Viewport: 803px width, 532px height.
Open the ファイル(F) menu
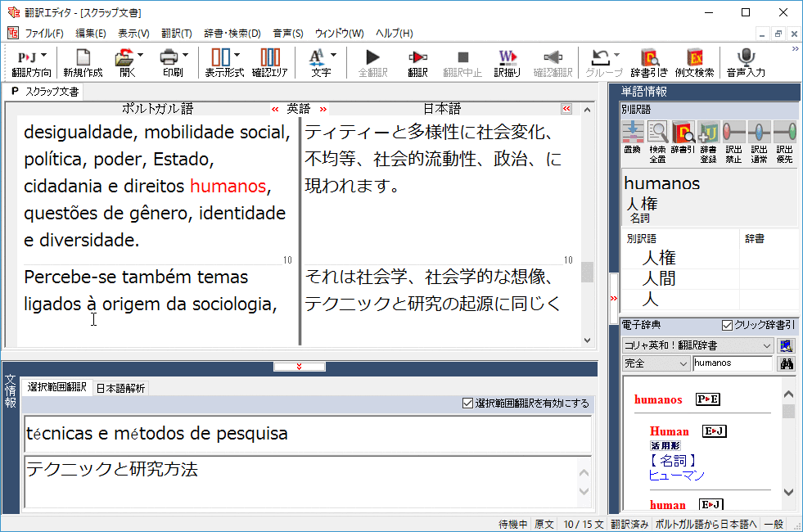44,34
